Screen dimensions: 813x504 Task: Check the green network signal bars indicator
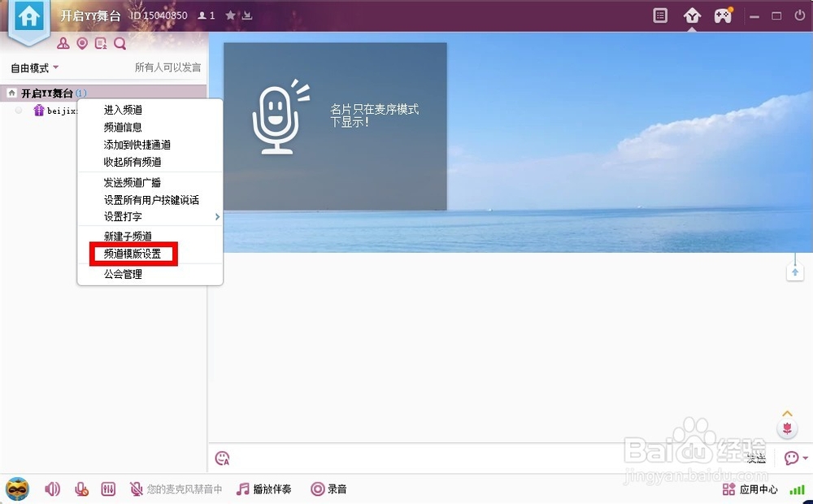[x=797, y=489]
